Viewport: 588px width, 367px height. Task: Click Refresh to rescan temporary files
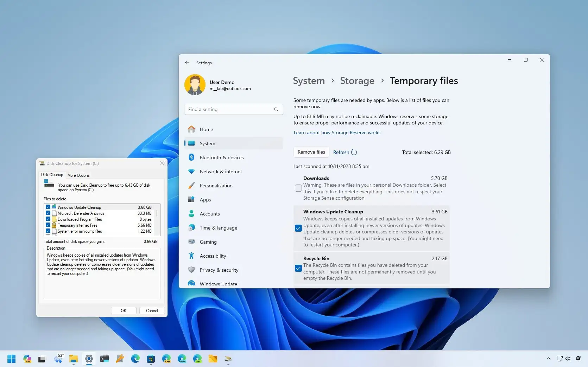point(345,152)
